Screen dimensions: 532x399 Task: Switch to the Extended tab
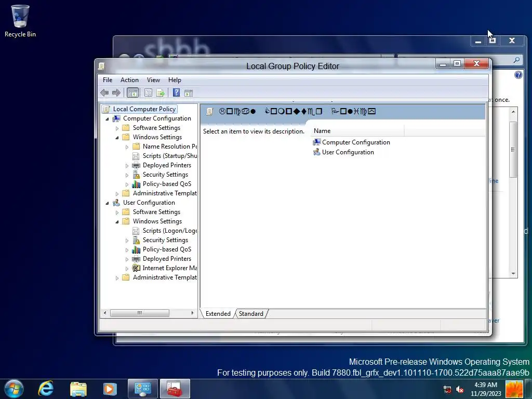[218, 314]
